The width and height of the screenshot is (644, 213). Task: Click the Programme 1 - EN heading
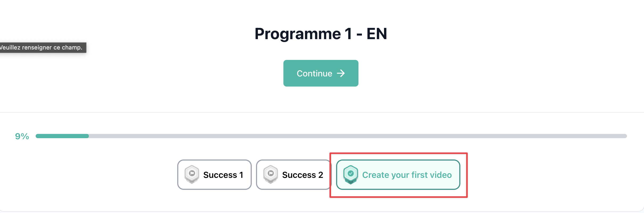tap(321, 34)
